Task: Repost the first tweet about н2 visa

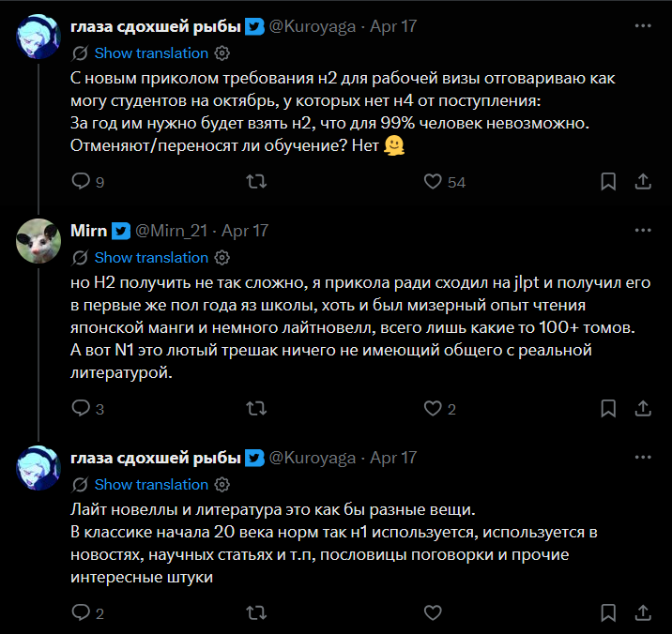Action: (256, 182)
